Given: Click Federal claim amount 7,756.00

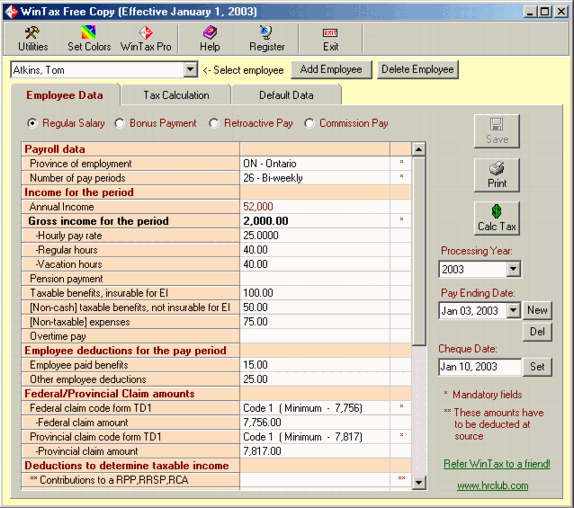Looking at the screenshot, I should (x=315, y=422).
